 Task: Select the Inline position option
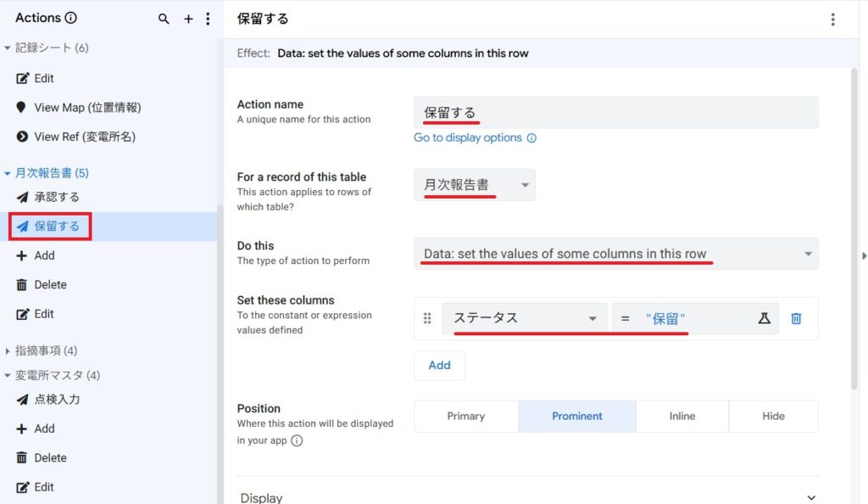click(x=682, y=417)
